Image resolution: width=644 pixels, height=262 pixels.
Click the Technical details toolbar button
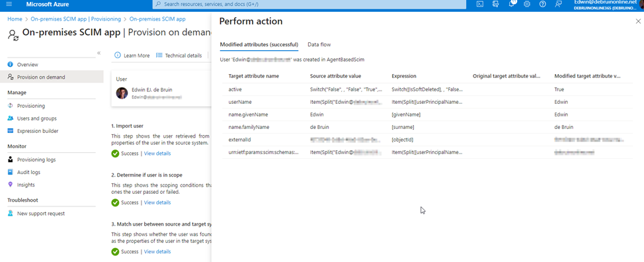(x=179, y=56)
